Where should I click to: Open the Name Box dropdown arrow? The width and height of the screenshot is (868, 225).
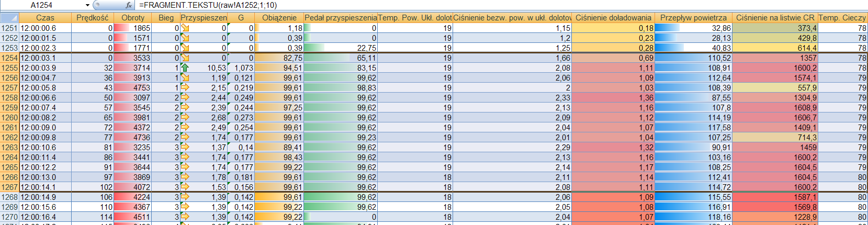[x=87, y=5]
